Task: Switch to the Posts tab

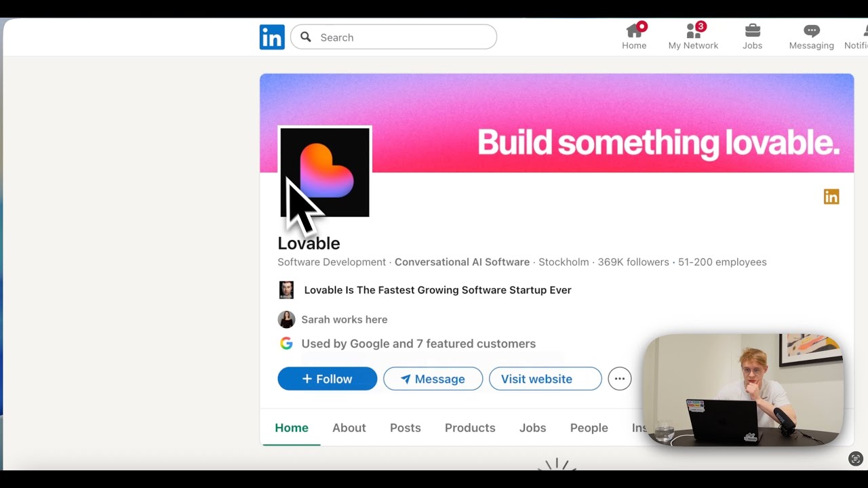Action: pyautogui.click(x=406, y=428)
